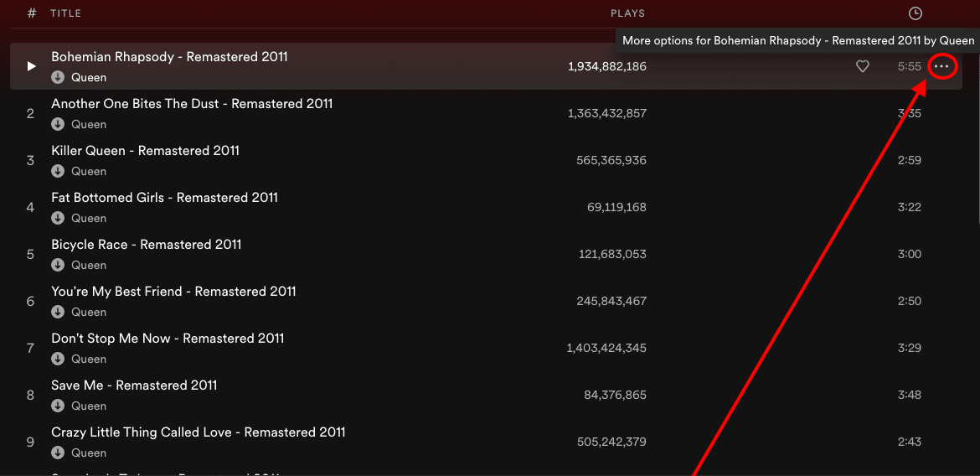Click the 5:55 duration of Bohemian Rhapsody
The height and width of the screenshot is (476, 980).
[910, 66]
